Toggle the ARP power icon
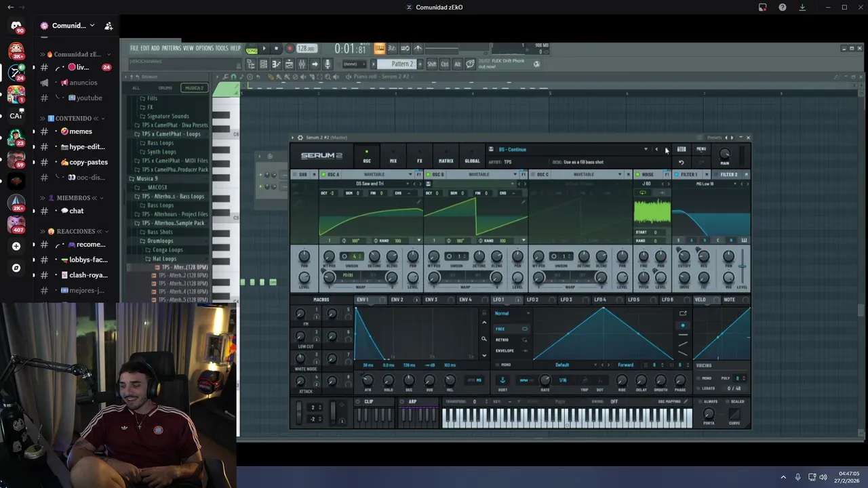This screenshot has width=868, height=488. pos(402,401)
